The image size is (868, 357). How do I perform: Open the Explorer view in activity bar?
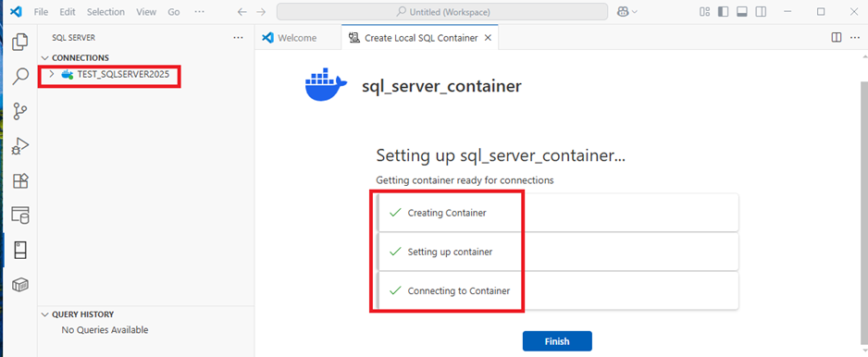coord(20,42)
